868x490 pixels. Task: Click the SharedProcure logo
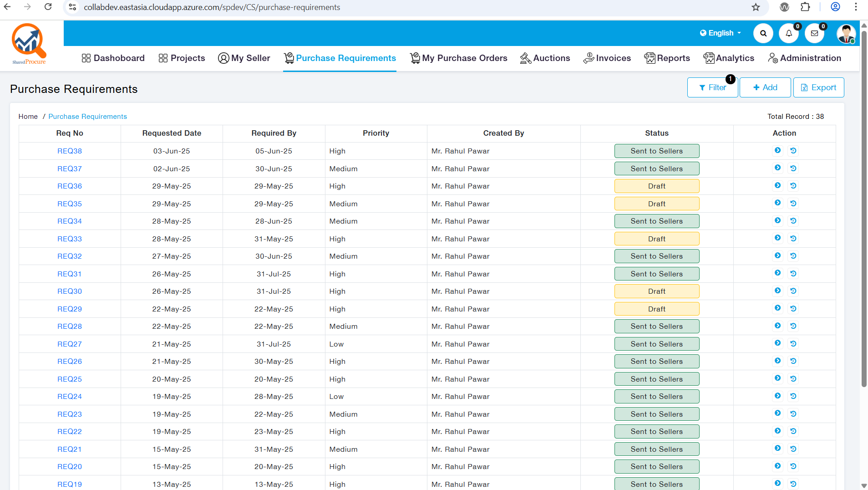click(29, 44)
